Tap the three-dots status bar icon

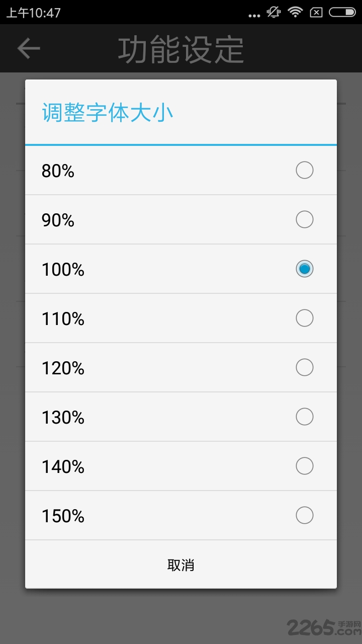coord(254,15)
